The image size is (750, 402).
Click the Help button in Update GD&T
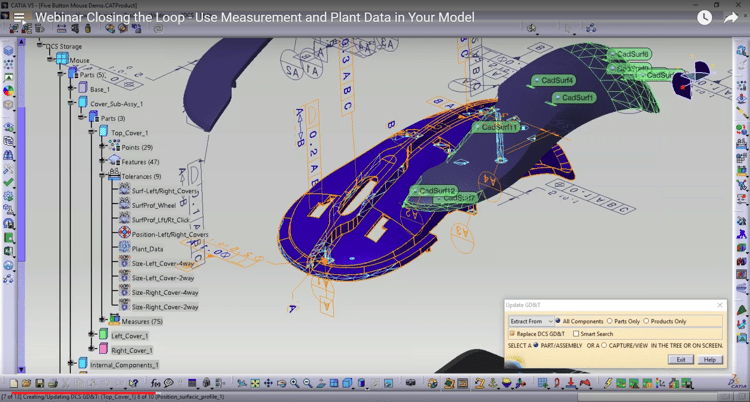[x=710, y=360]
